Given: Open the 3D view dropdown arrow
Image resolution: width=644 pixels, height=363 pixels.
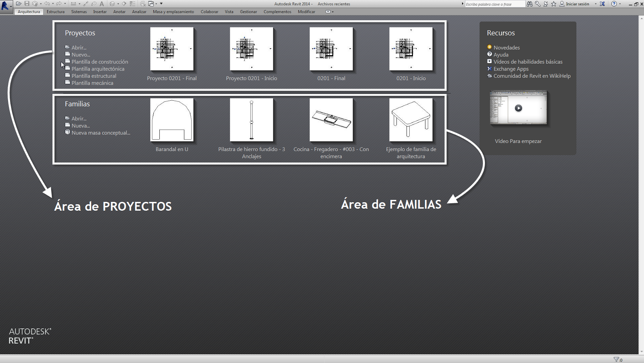Looking at the screenshot, I should coord(118,4).
